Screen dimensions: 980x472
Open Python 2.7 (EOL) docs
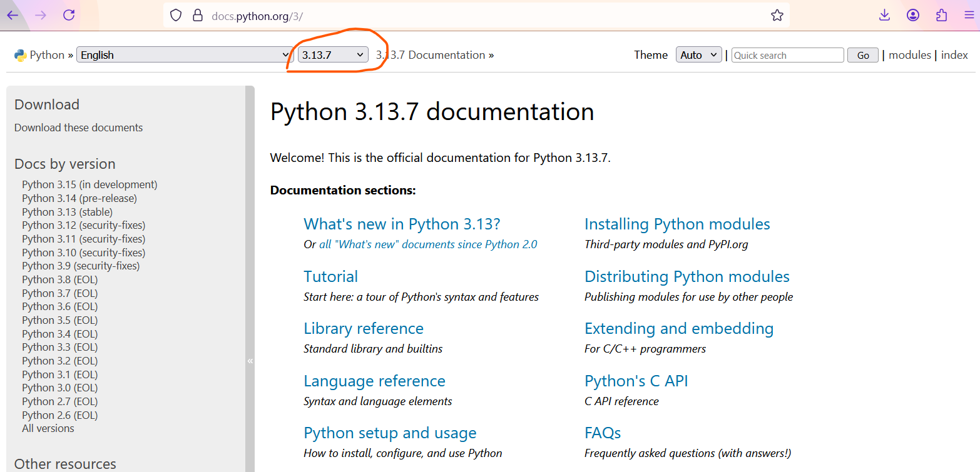point(60,401)
